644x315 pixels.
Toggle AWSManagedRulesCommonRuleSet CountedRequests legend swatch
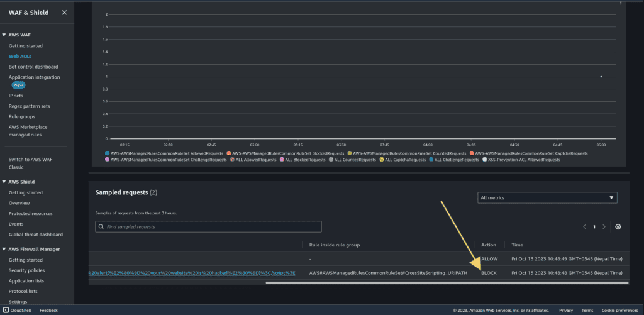350,153
